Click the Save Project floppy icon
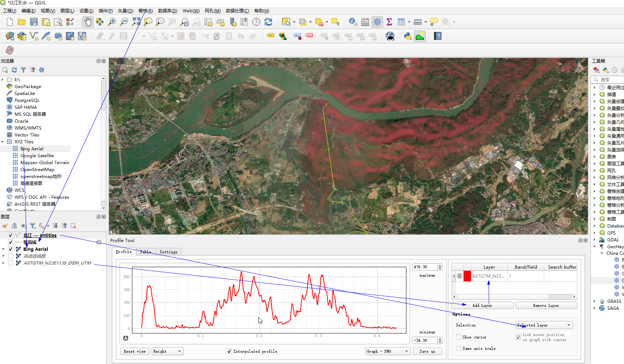Screen dimensions: 624x364 [34, 22]
